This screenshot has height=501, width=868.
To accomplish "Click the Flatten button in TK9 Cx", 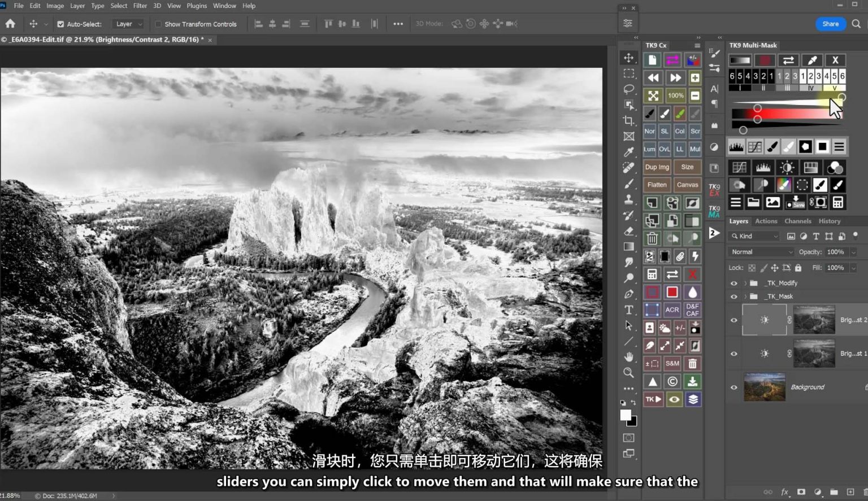I will (x=657, y=185).
